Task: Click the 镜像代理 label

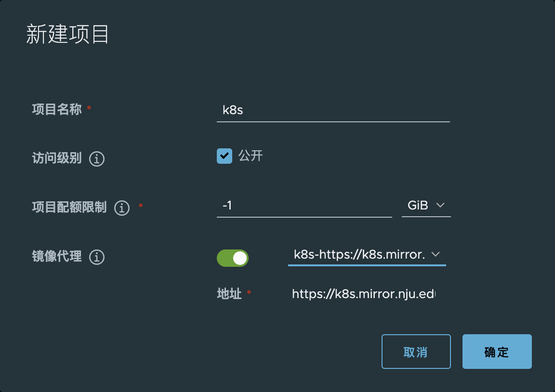Action: (x=57, y=256)
